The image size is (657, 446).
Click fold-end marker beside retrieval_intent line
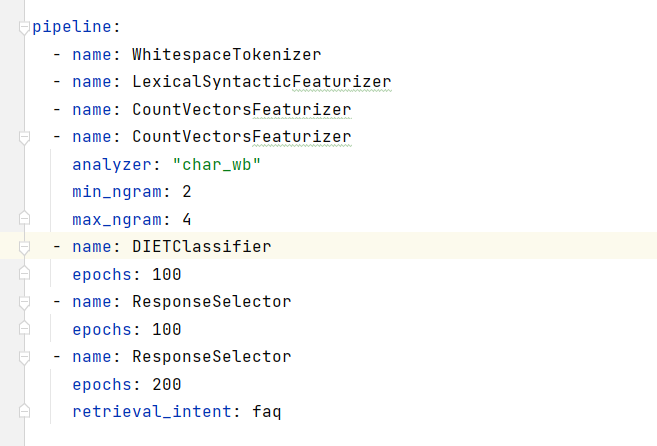coord(24,411)
